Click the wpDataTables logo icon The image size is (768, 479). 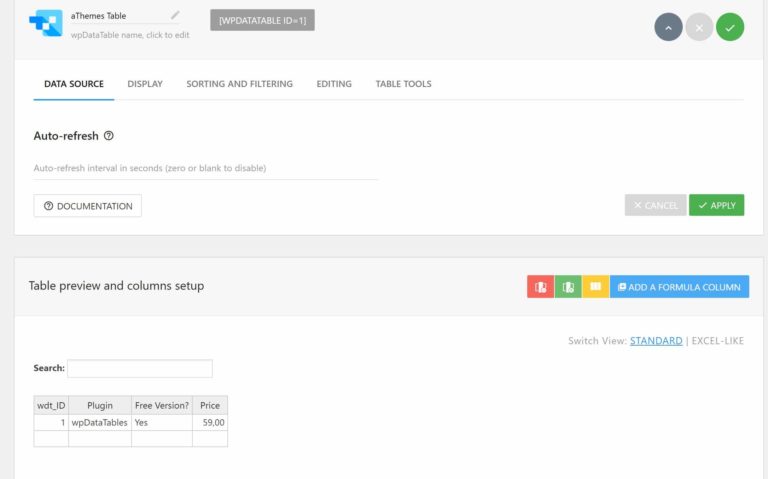[46, 23]
